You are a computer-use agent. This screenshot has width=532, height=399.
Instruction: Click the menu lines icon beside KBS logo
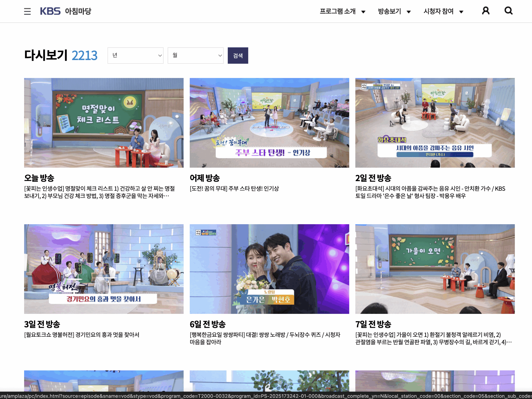pos(27,11)
